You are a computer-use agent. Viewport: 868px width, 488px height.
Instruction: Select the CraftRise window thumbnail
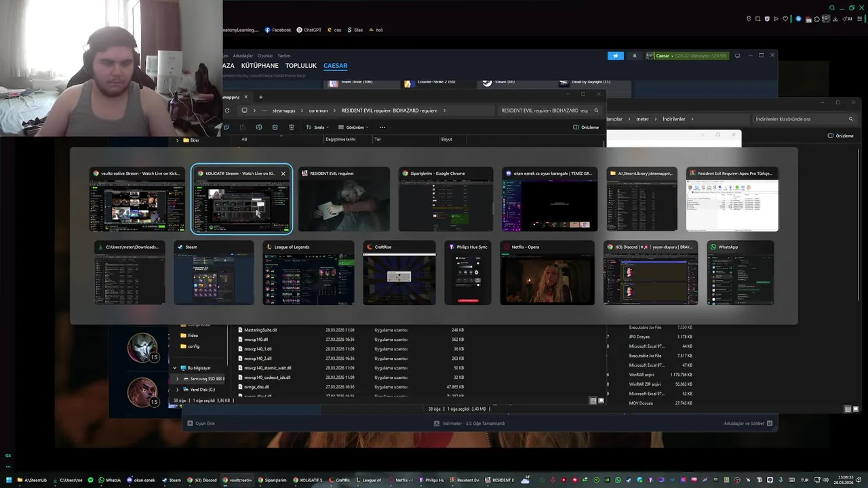point(399,272)
